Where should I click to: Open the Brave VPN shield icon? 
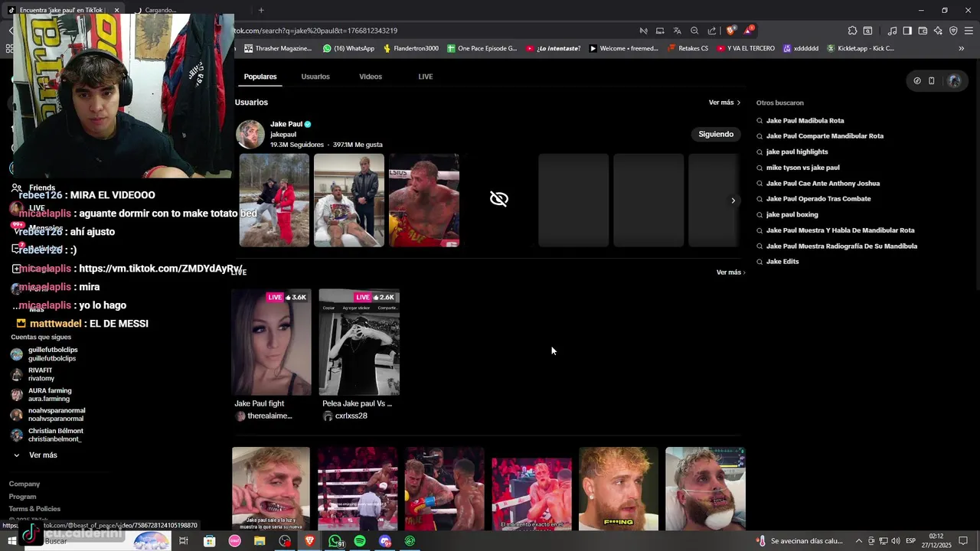click(x=953, y=31)
